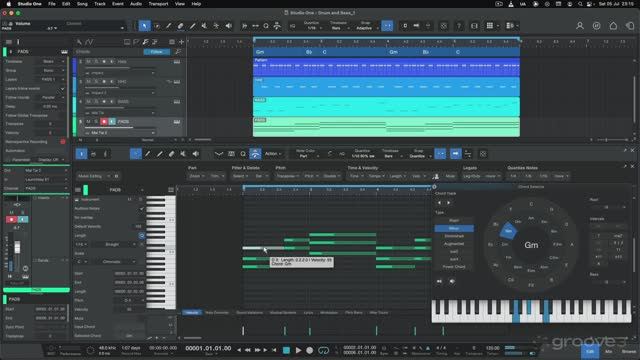Select the Listen tool in the note editor toolbar
Image resolution: width=640 pixels, height=360 pixels.
196,154
